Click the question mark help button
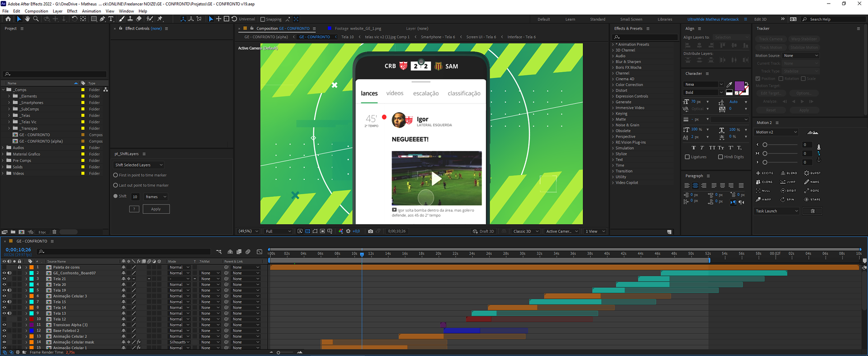 pos(134,209)
